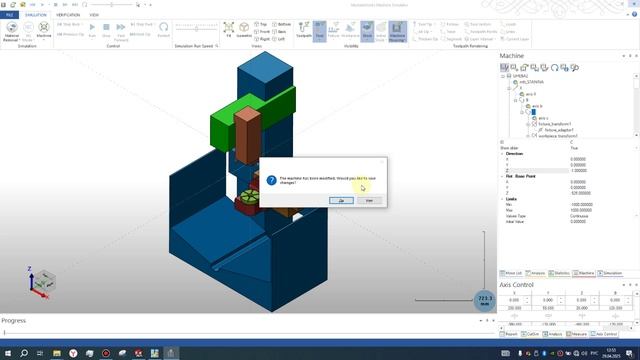This screenshot has width=640, height=360.
Task: Set view to Left
Action: pyautogui.click(x=278, y=39)
